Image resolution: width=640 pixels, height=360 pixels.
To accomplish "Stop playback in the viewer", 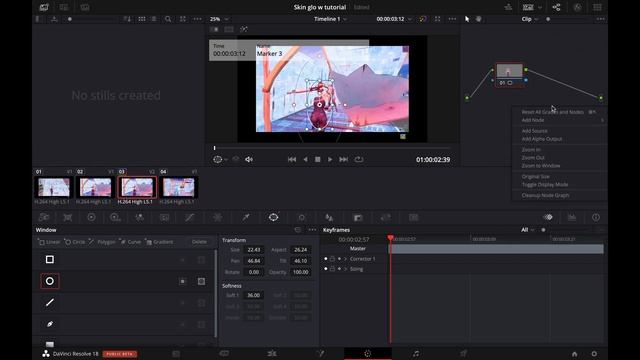I will pos(317,160).
